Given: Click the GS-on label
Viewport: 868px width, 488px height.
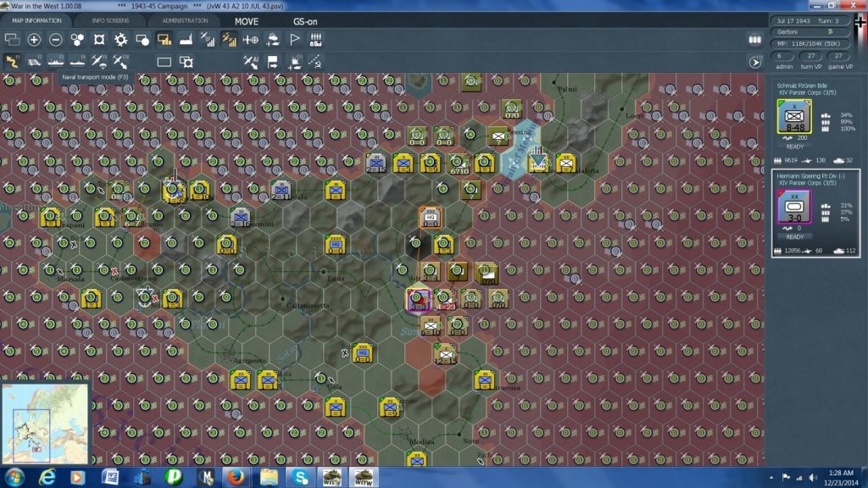Looking at the screenshot, I should tap(305, 21).
